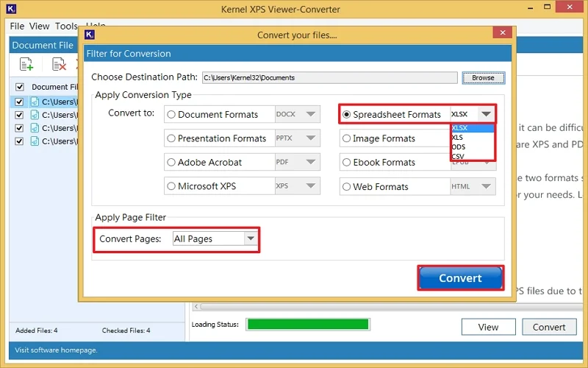Uncheck the second file's checkbox

[19, 115]
